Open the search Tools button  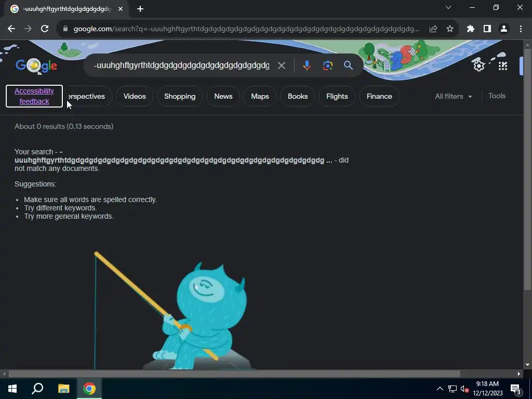pyautogui.click(x=497, y=96)
